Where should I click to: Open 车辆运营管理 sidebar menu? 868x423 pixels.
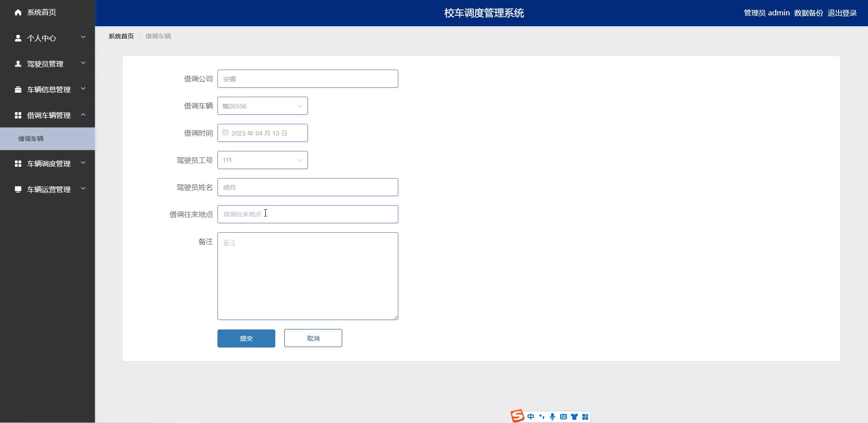tap(47, 190)
